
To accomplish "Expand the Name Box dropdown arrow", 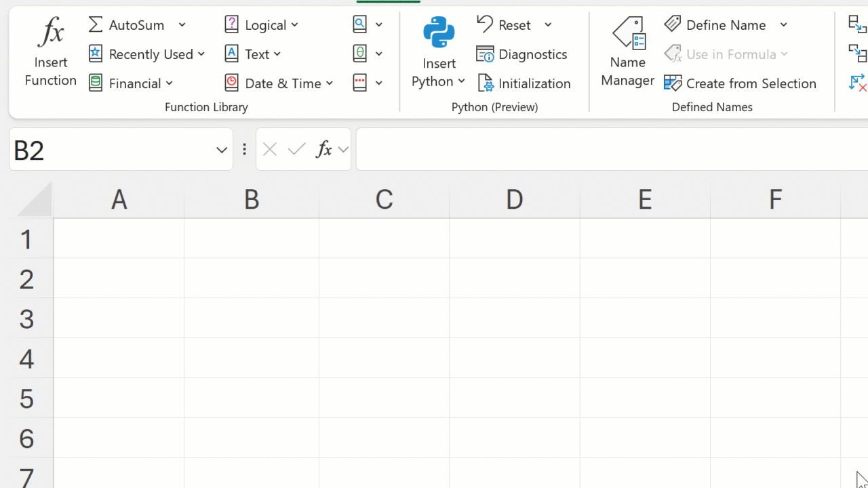I will coord(221,150).
